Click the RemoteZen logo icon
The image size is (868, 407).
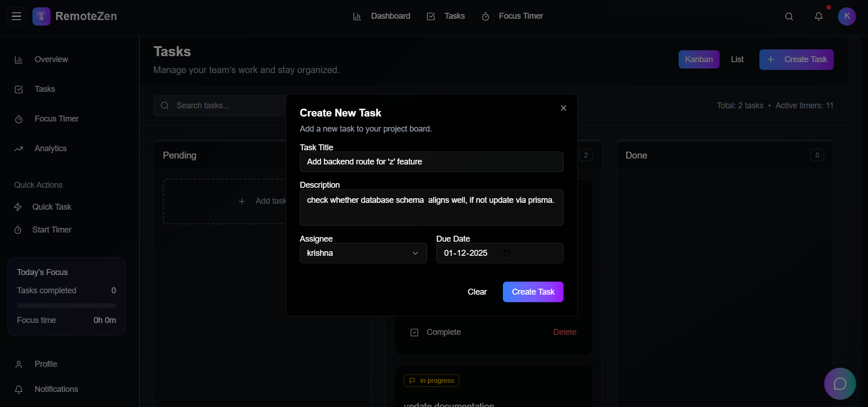[x=42, y=16]
